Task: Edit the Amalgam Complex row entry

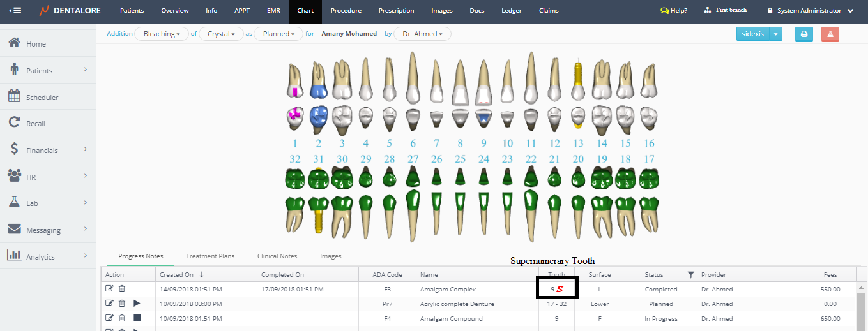Action: click(x=109, y=289)
